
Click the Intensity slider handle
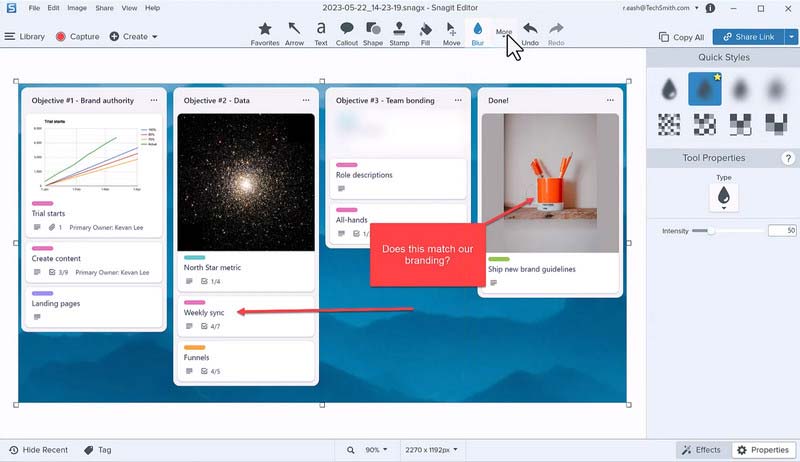point(710,231)
